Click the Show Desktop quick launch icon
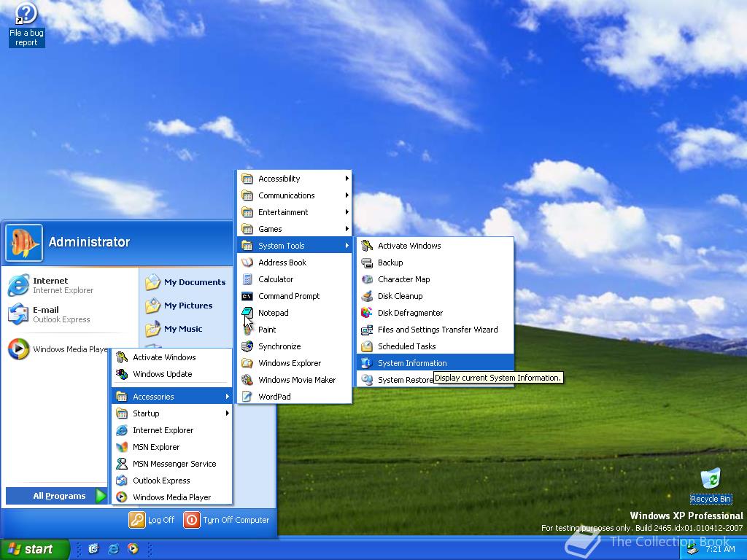Viewport: 747px width, 560px height. [93, 549]
